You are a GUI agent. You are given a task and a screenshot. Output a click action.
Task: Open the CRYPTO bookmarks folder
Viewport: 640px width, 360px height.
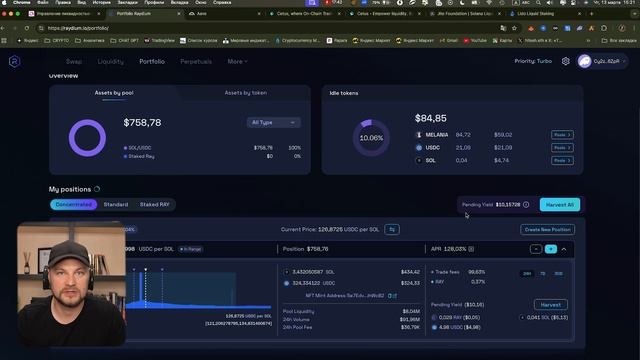tap(56, 40)
